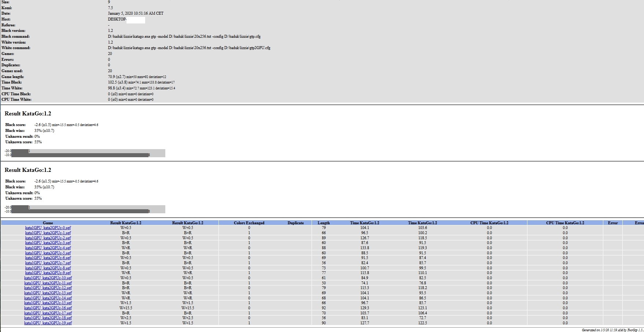Open the kata1GPU_kata2GPUc-1.sgf game file
This screenshot has width=644, height=332.
pos(48,233)
